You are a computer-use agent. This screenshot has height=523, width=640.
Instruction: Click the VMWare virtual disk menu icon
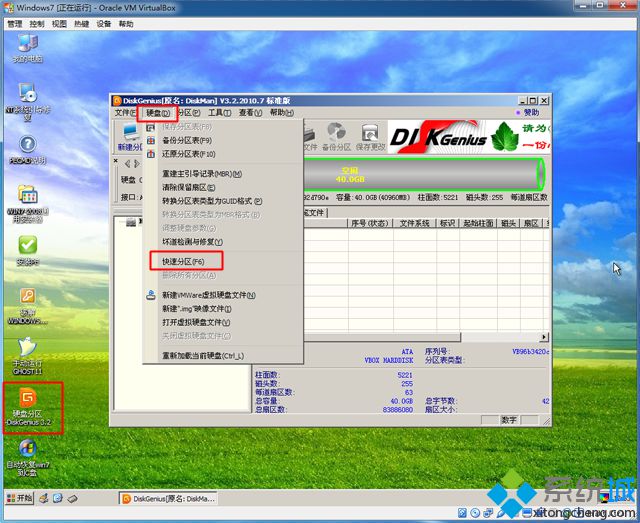[151, 295]
